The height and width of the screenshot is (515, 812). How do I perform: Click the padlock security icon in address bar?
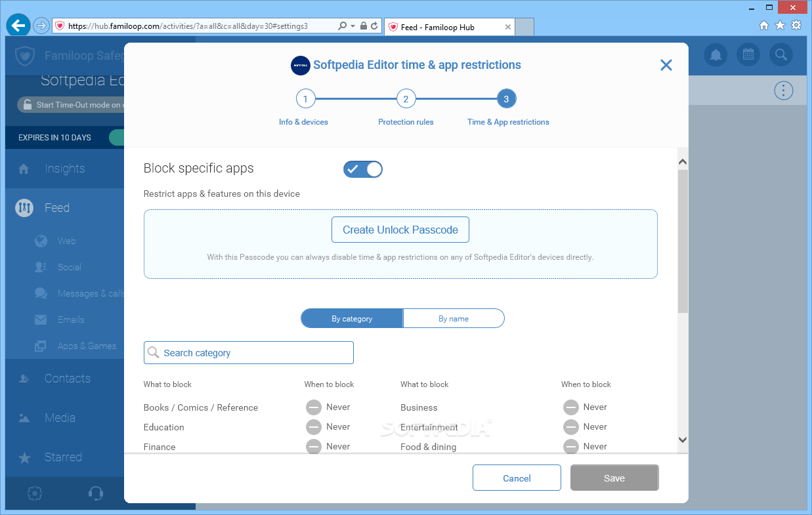[364, 26]
